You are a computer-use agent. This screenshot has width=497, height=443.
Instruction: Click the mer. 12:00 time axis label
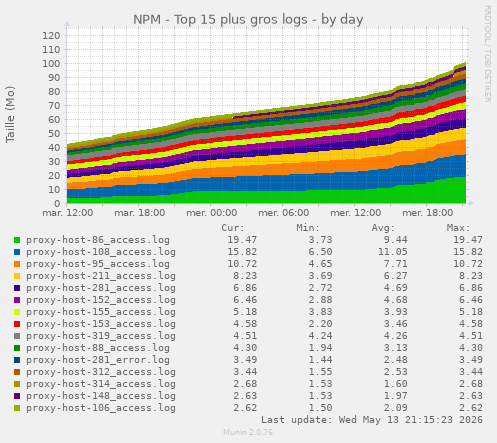356,213
